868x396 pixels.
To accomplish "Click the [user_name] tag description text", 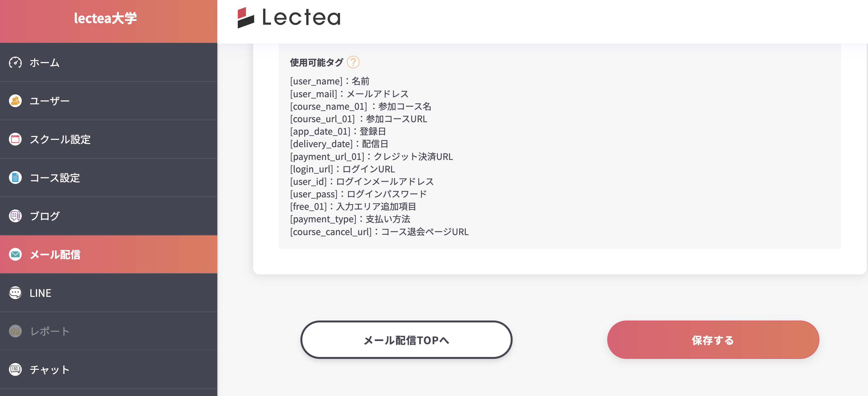I will [329, 81].
